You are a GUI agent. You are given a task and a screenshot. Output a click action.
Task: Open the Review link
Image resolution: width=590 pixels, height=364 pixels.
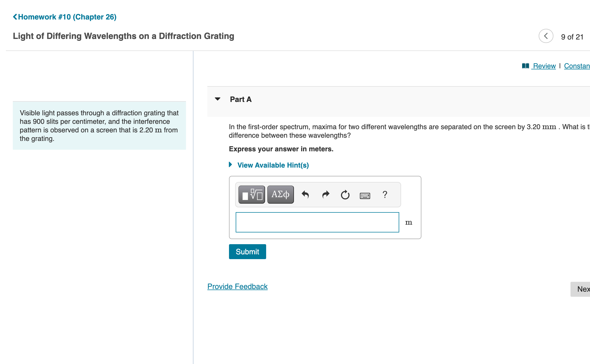pos(544,66)
